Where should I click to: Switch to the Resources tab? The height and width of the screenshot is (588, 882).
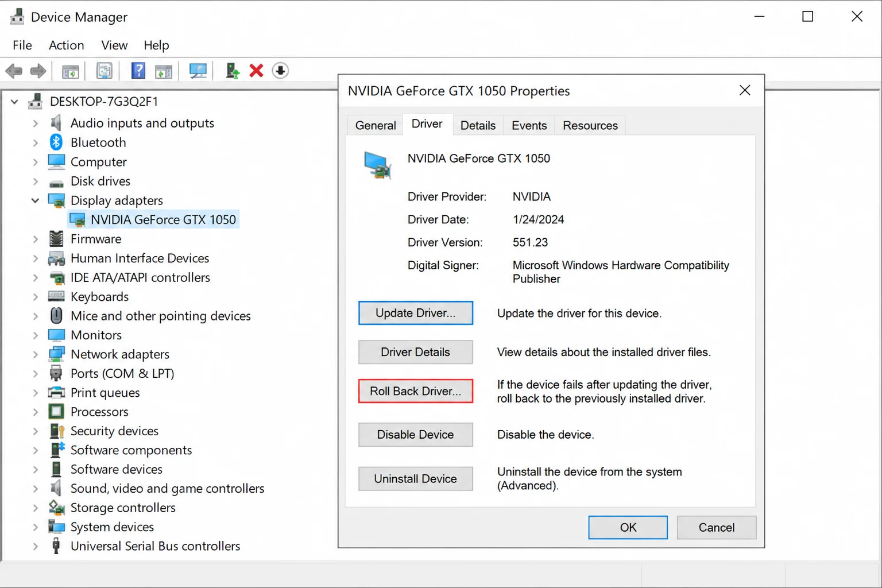590,125
